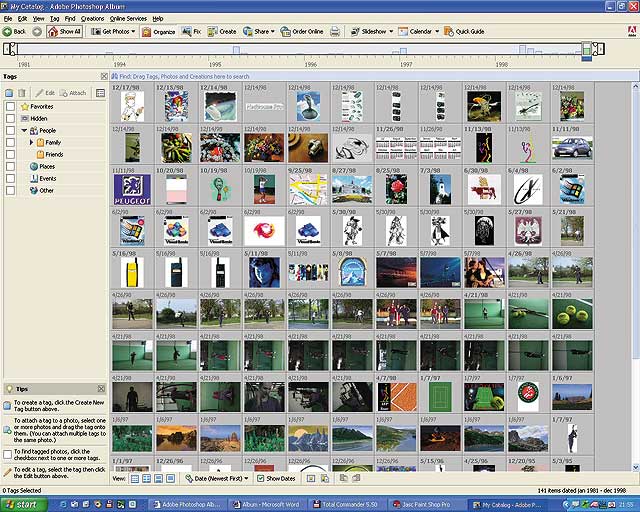The image size is (640, 512).
Task: Go back with the green Back arrow
Action: (14, 31)
